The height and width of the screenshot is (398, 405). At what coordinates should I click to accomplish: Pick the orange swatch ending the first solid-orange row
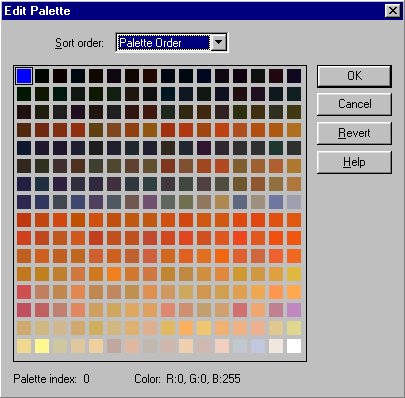294,220
